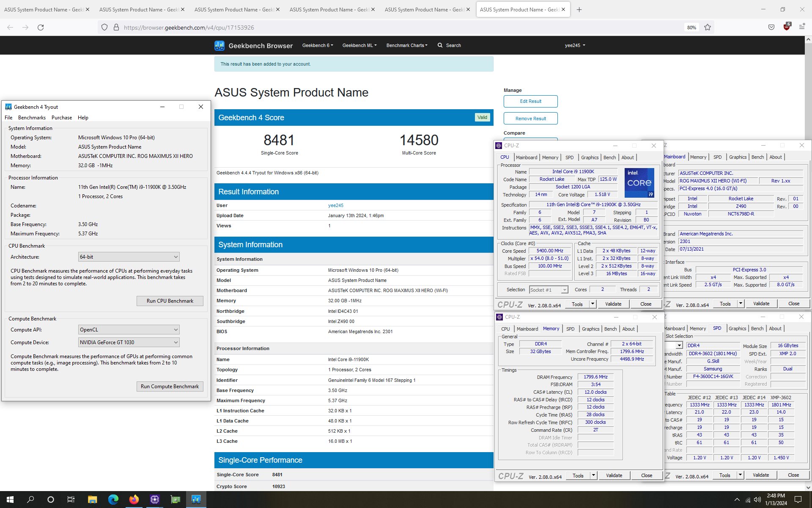812x508 pixels.
Task: Switch to Firefox on the taskbar
Action: point(134,500)
